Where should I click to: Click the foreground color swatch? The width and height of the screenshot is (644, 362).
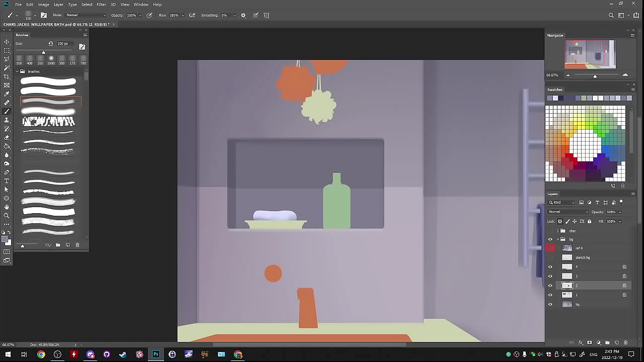coord(5,239)
